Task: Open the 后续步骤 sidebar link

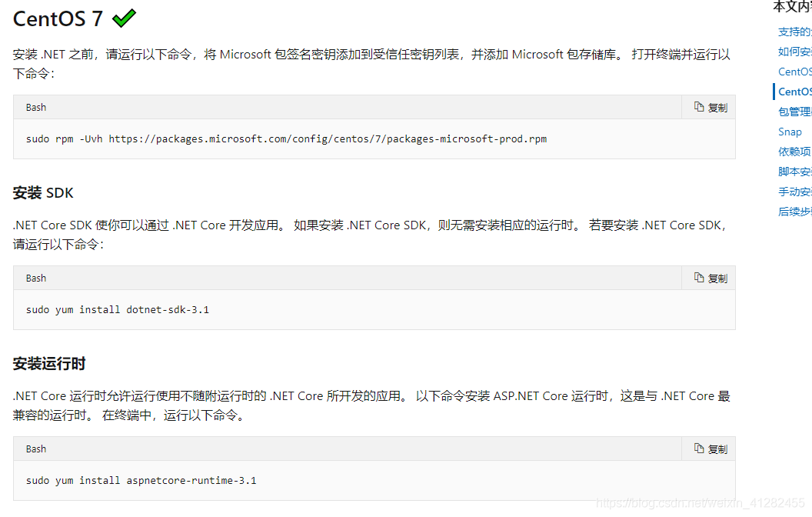Action: click(794, 212)
